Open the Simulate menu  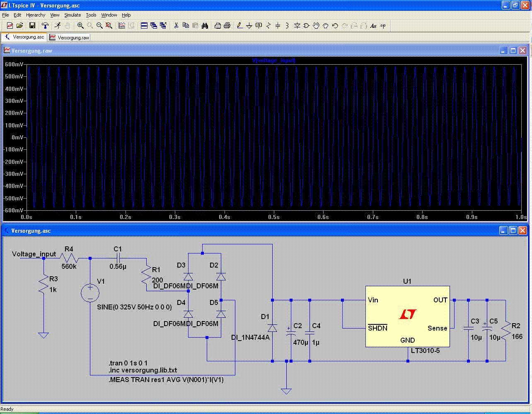point(73,15)
